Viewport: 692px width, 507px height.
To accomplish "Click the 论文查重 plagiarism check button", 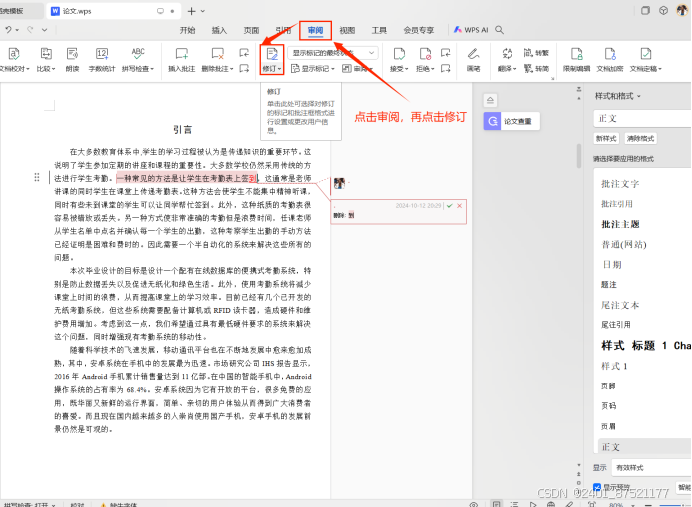I will point(512,121).
